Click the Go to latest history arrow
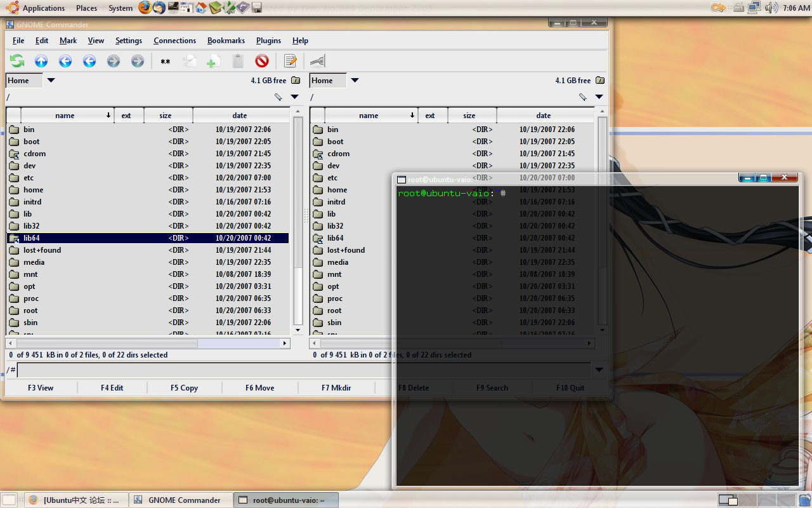Screen dimensions: 812x508 (138, 61)
